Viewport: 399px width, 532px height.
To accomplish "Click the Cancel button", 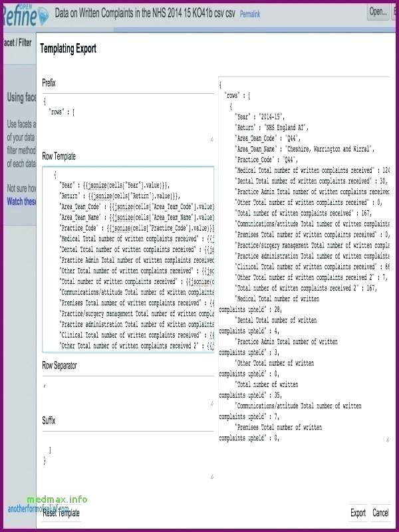I will pos(380,513).
